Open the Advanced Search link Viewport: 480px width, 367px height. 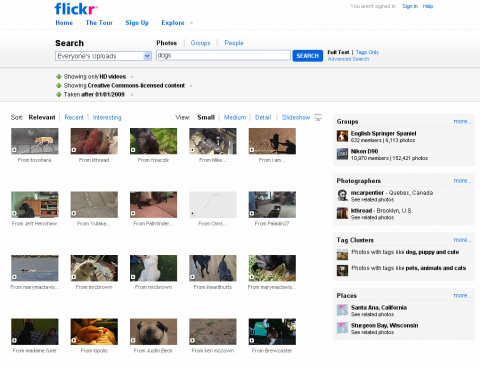[348, 59]
